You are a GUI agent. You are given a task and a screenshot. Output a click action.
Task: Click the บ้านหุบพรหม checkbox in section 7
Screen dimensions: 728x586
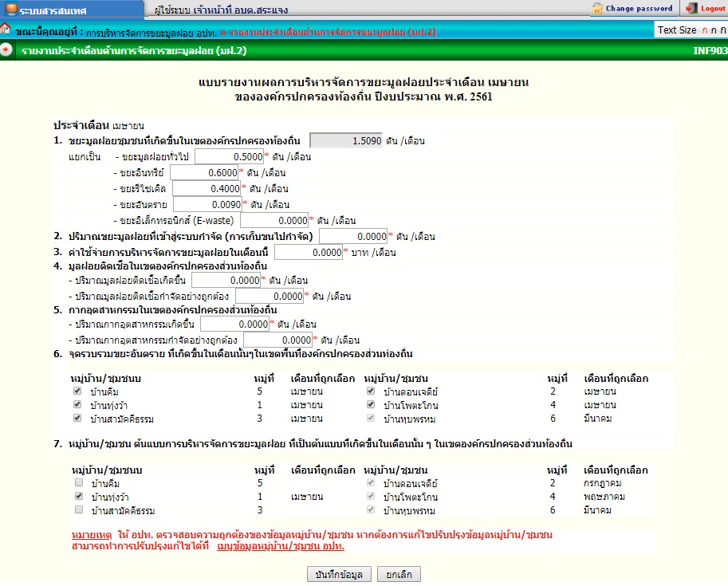click(x=371, y=509)
